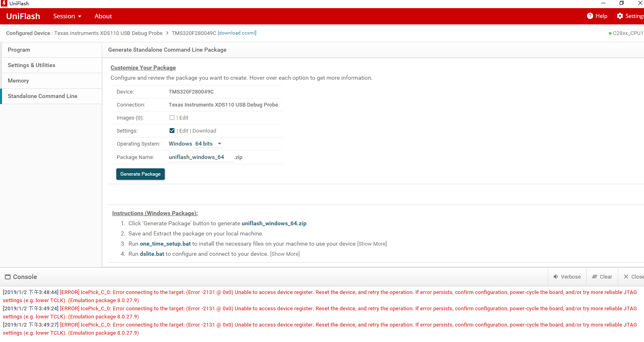Click the 'dslite.bat' bold text
The width and height of the screenshot is (644, 342).
152,254
